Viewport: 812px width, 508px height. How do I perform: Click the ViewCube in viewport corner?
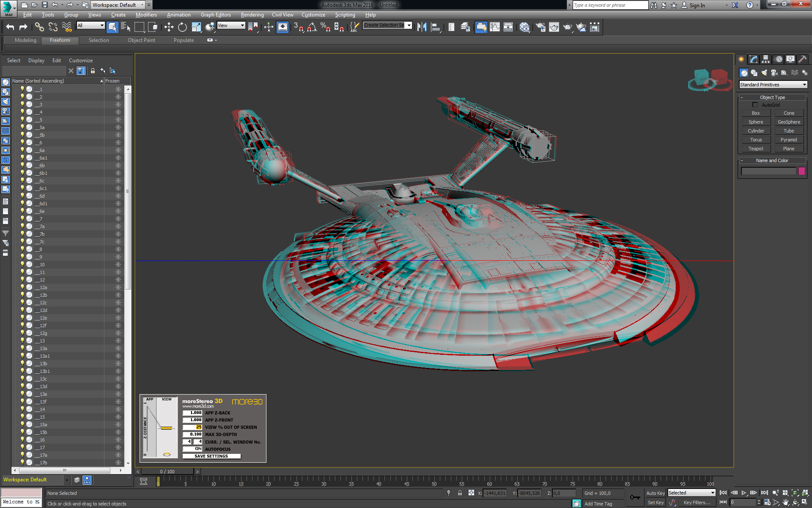[x=710, y=80]
